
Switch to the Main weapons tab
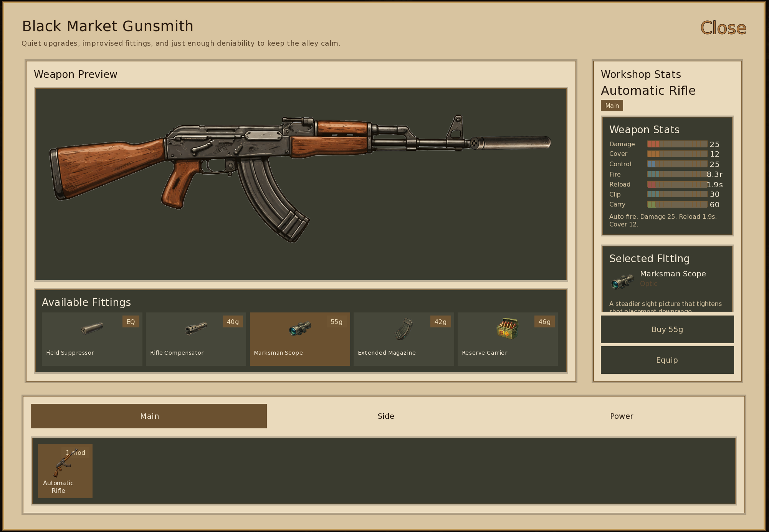click(149, 416)
